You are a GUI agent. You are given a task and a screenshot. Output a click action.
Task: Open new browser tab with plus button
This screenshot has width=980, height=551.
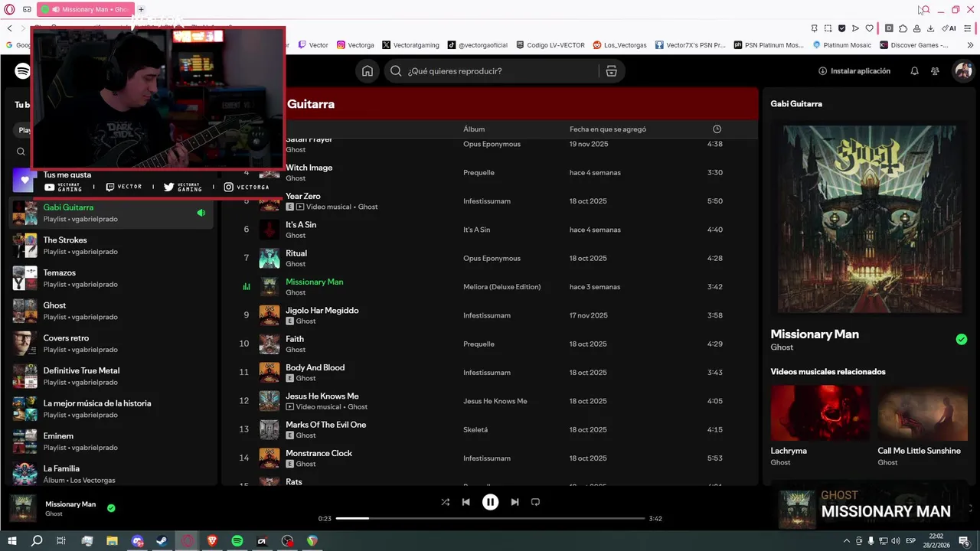coord(141,9)
